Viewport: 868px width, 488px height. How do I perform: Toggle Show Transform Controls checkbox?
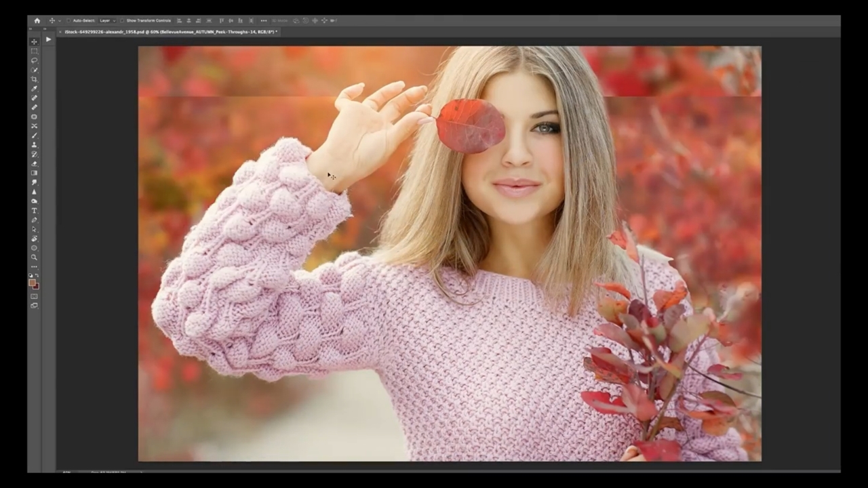tap(122, 21)
